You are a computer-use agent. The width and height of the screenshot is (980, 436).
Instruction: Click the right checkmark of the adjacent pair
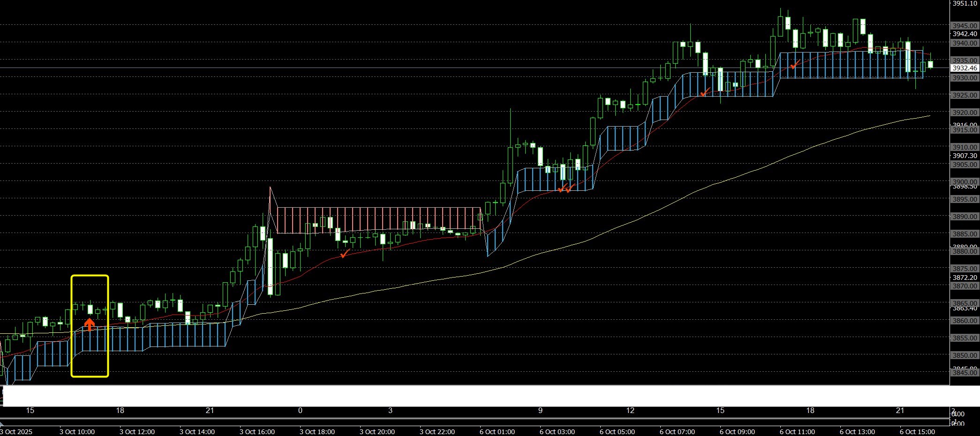click(x=570, y=189)
